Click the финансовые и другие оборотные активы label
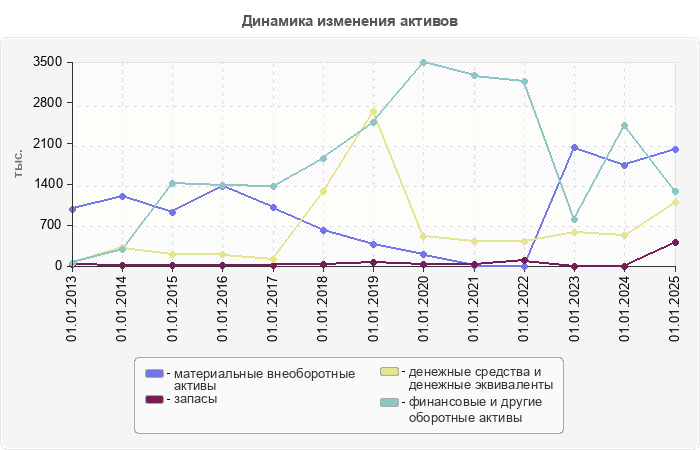This screenshot has width=700, height=450. pyautogui.click(x=475, y=410)
